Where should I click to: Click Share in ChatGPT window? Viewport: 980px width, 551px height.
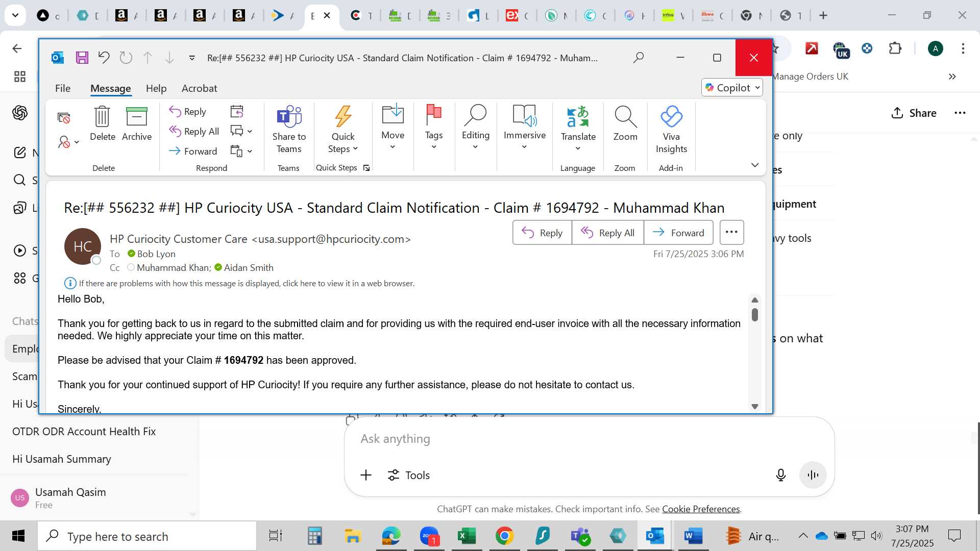point(914,113)
